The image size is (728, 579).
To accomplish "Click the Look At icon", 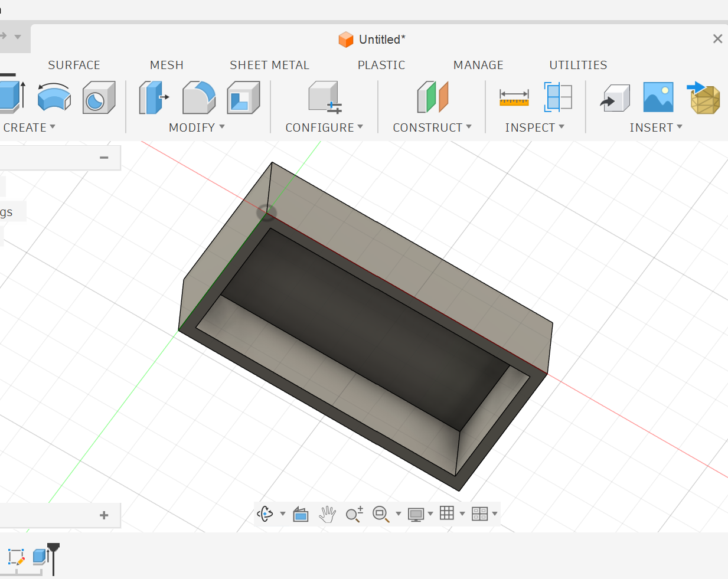I will (x=301, y=514).
